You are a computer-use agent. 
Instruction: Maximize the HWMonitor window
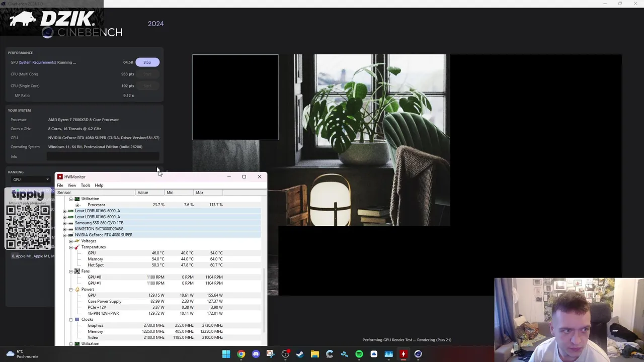(x=244, y=177)
